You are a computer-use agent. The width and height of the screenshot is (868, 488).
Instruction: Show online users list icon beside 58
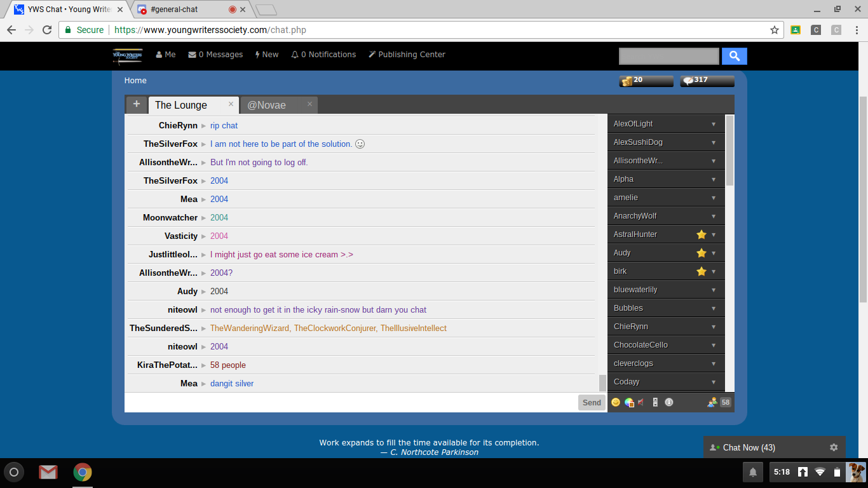pos(712,402)
